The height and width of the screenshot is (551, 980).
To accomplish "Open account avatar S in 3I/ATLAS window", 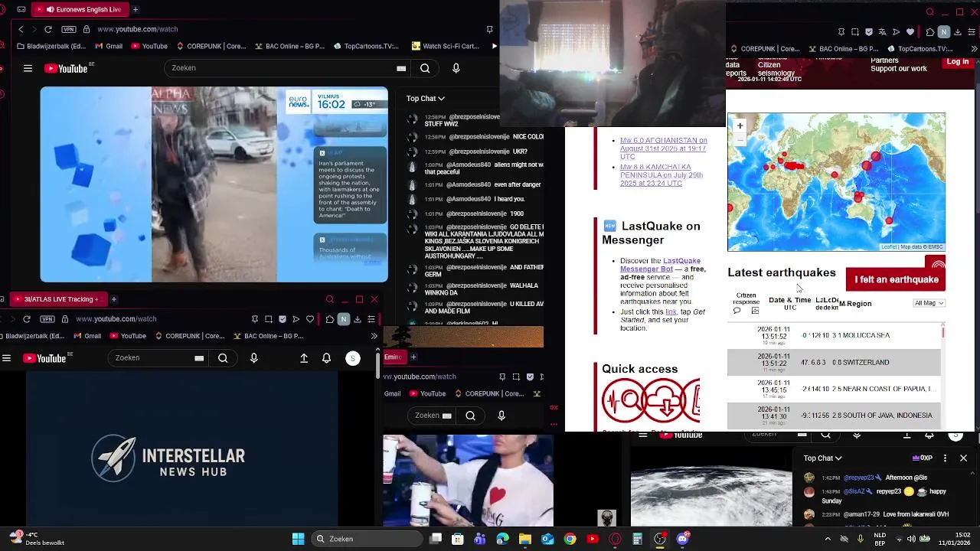I will [353, 358].
